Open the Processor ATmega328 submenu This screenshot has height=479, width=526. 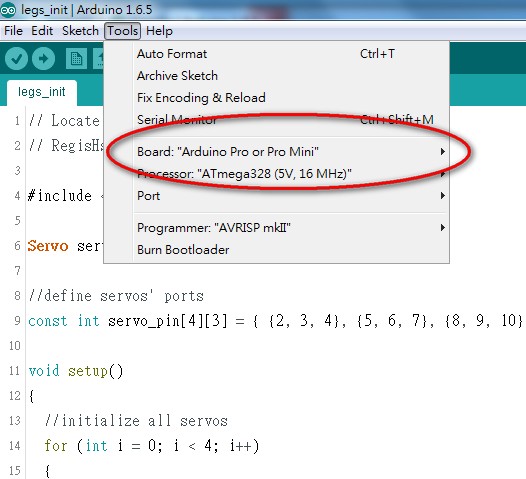(276, 174)
